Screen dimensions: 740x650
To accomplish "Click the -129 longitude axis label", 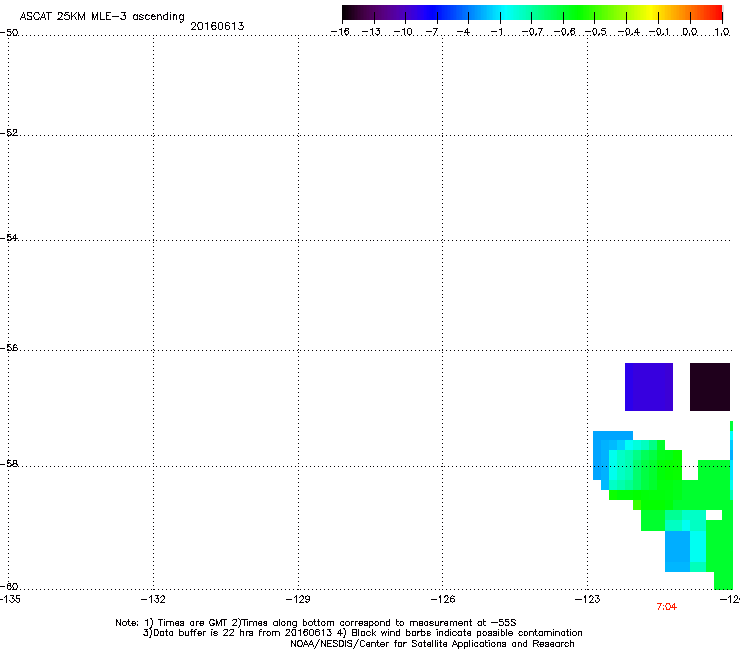I will [x=298, y=599].
